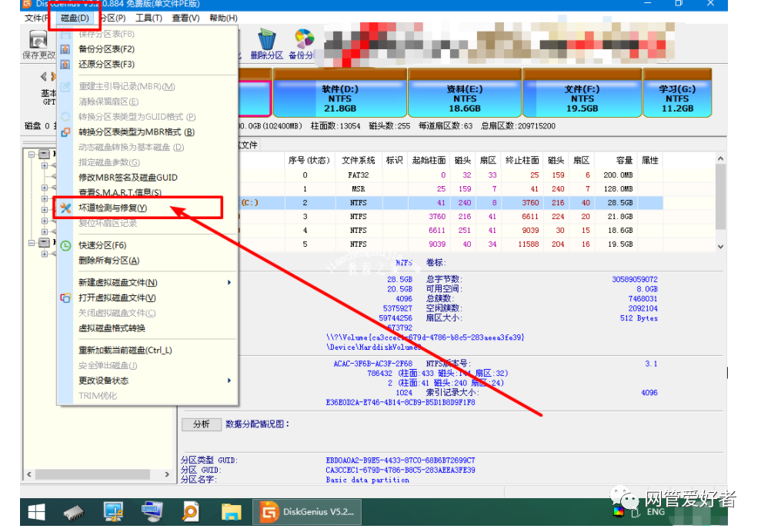Click the 序号(状态) column header
The height and width of the screenshot is (532, 761).
309,160
